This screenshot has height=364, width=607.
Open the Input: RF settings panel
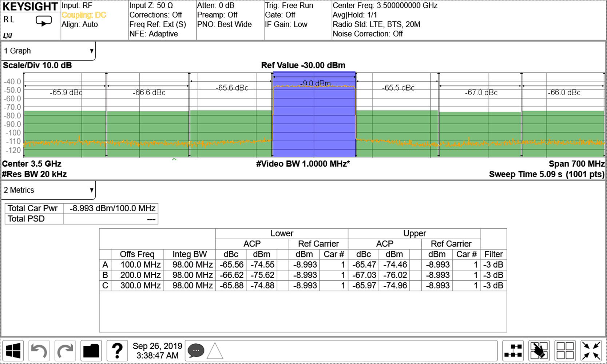[x=77, y=5]
